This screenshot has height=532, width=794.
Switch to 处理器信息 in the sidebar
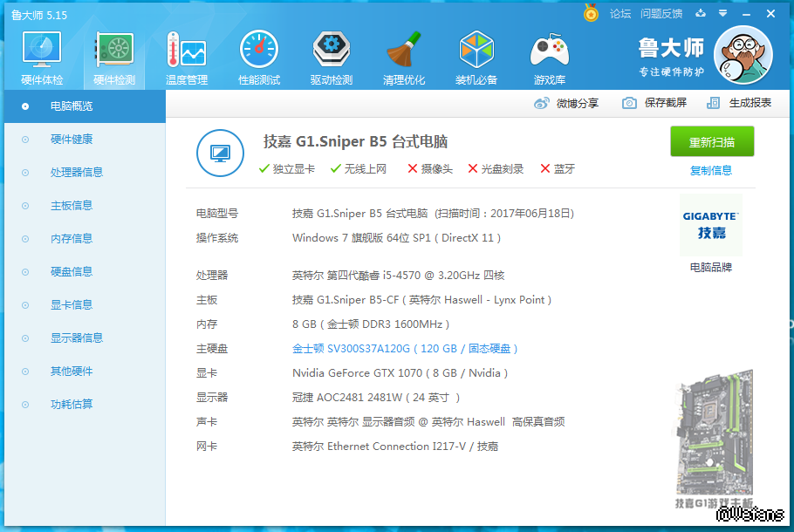[77, 173]
